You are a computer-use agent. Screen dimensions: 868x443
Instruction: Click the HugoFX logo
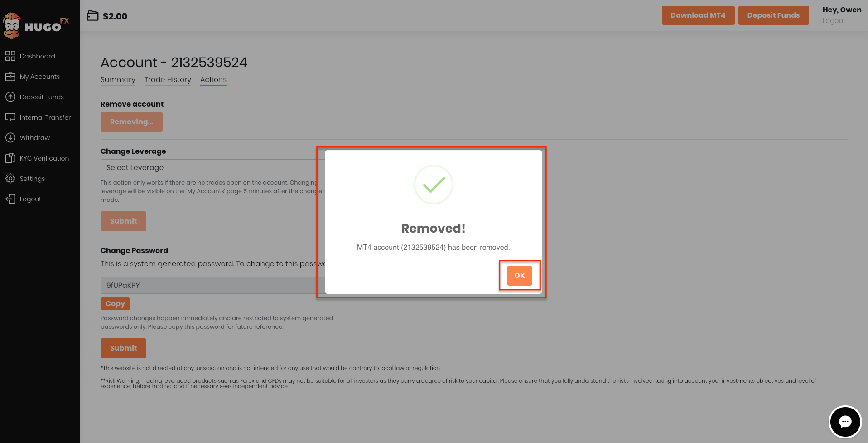(x=36, y=26)
